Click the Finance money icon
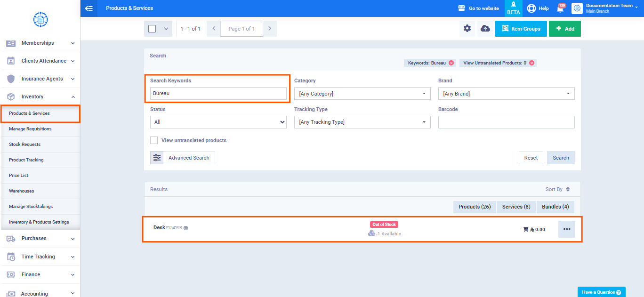 [11, 274]
